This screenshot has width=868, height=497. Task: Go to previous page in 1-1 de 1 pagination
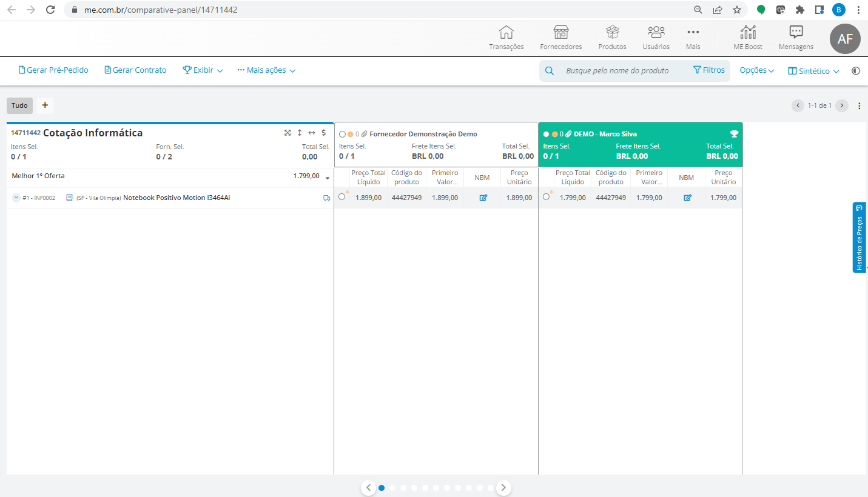798,105
